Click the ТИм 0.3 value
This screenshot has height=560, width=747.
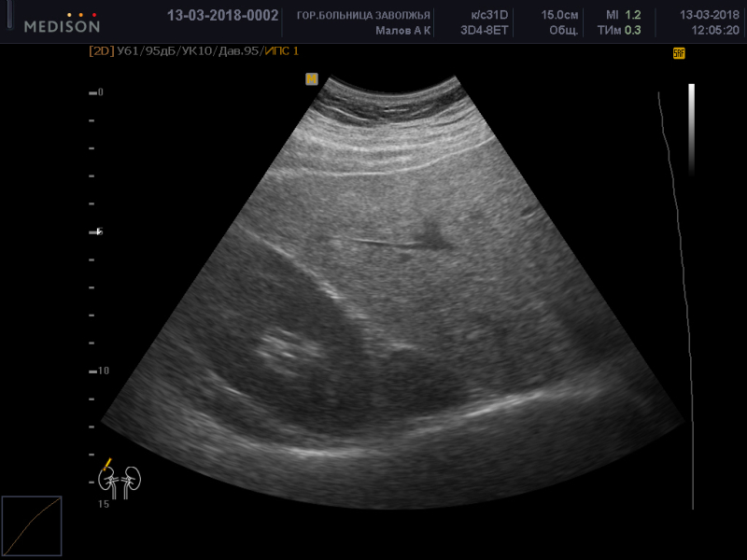[619, 31]
